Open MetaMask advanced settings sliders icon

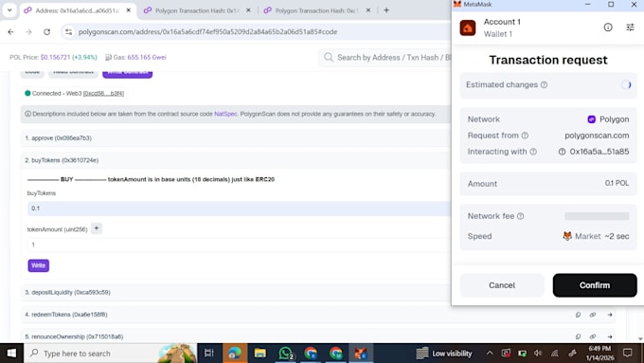(630, 27)
